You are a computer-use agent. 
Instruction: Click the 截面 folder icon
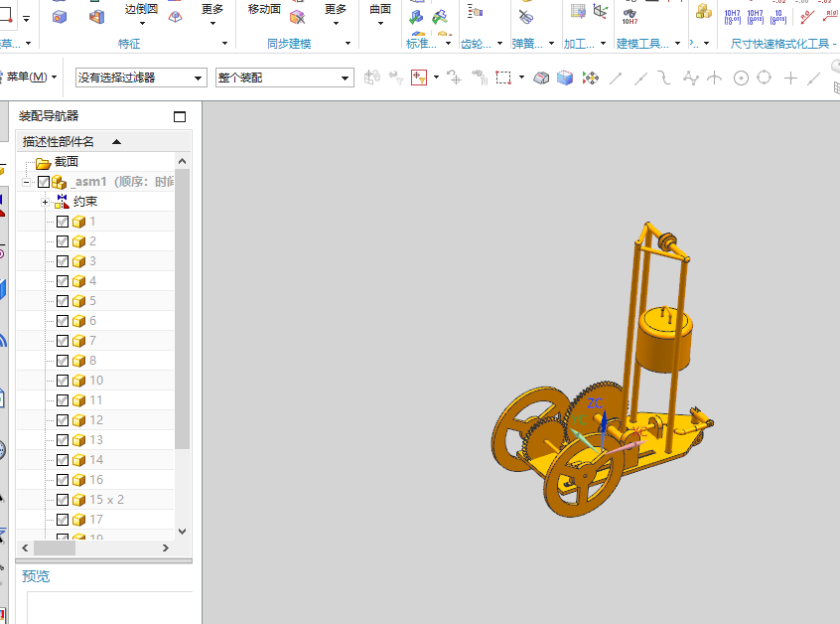[x=43, y=162]
